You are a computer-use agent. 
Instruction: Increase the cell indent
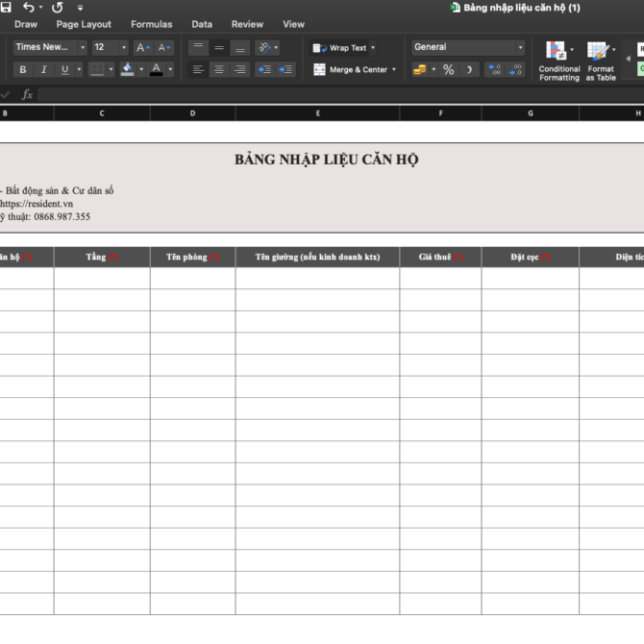click(285, 69)
